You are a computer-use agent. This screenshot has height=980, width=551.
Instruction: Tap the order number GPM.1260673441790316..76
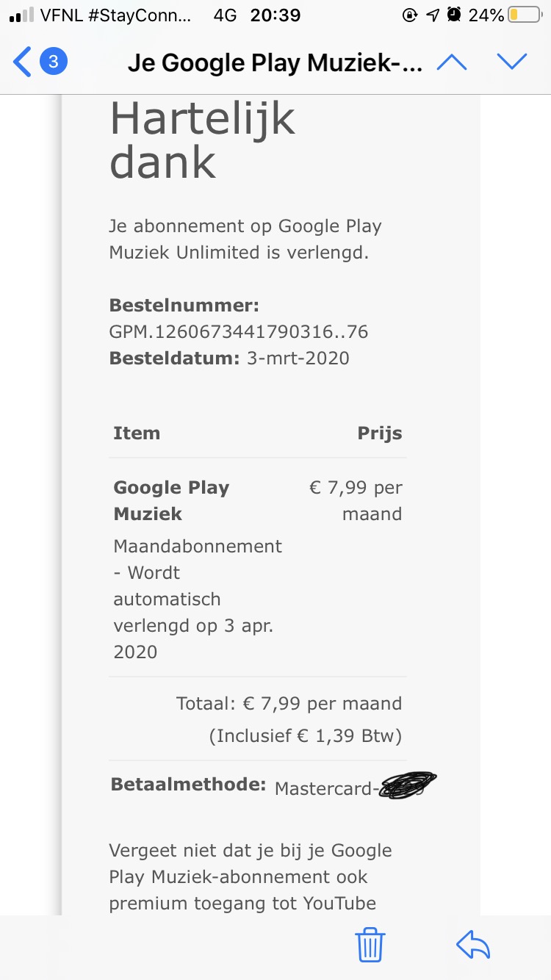pyautogui.click(x=239, y=332)
